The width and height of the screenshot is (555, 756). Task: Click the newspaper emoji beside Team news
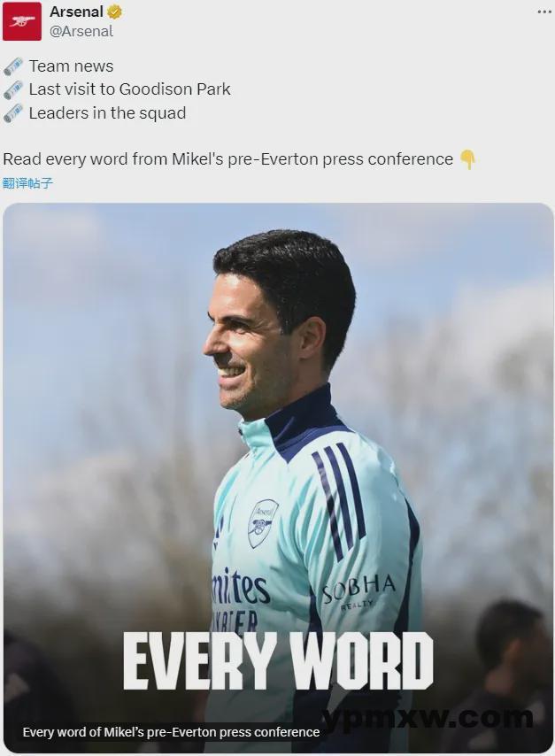(13, 66)
